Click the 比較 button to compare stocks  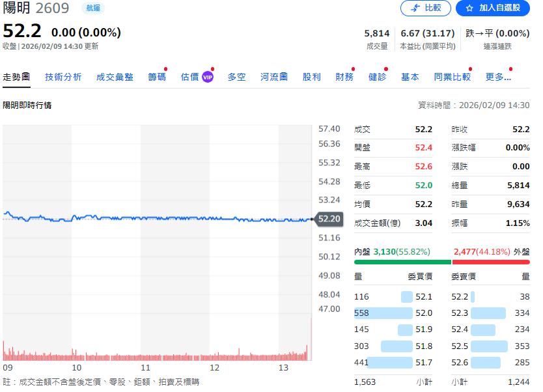pyautogui.click(x=425, y=8)
